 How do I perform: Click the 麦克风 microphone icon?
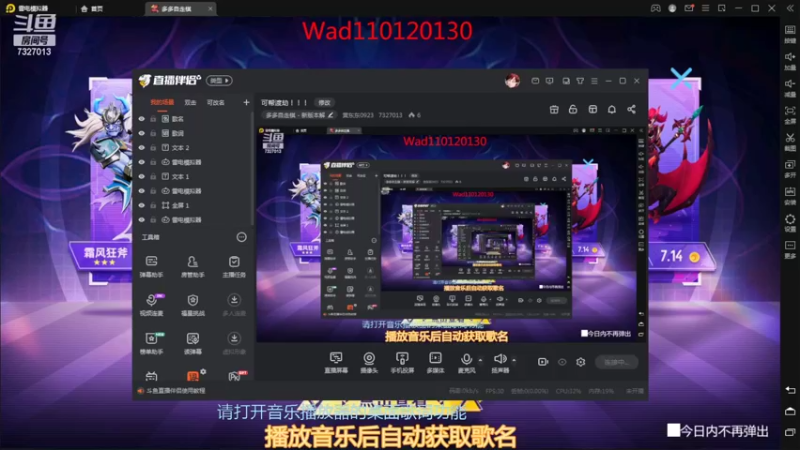[466, 359]
